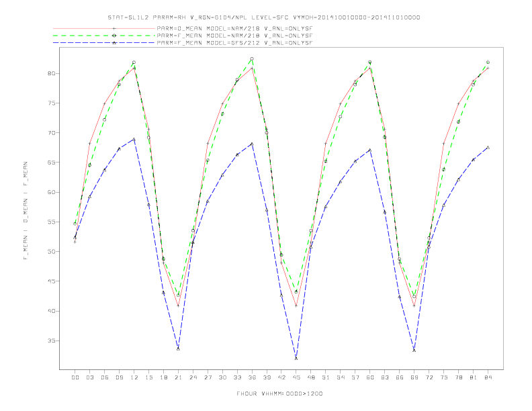Click x-axis forecast hour 45 label
The width and height of the screenshot is (532, 411).
296,377
